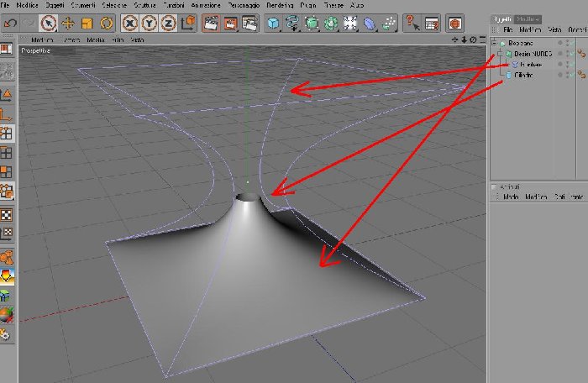Toggle X axis lock
The image size is (588, 383).
pyautogui.click(x=129, y=24)
